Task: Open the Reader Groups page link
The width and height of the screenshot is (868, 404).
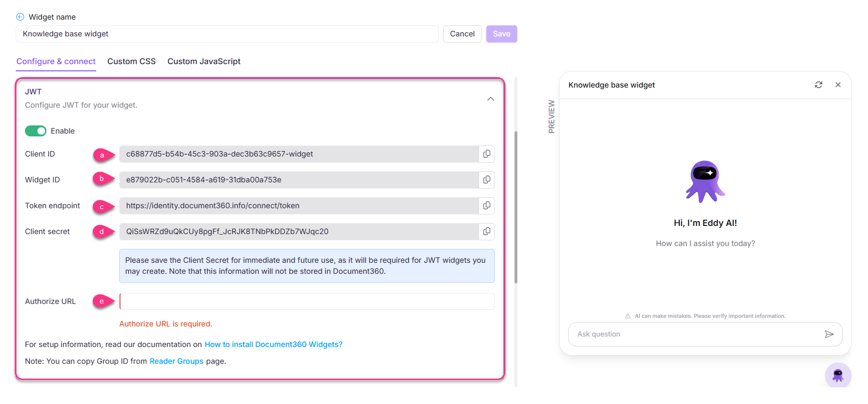Action: point(176,361)
